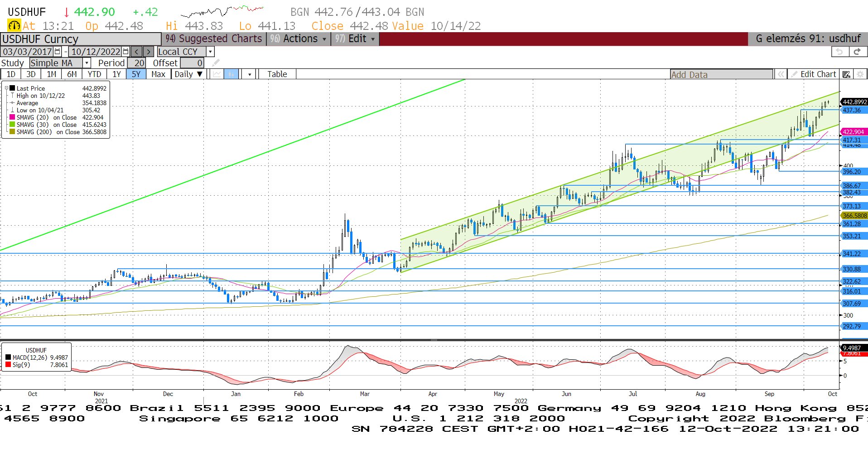The image size is (868, 454).
Task: Click the Average marker icon in legend
Action: [x=13, y=103]
